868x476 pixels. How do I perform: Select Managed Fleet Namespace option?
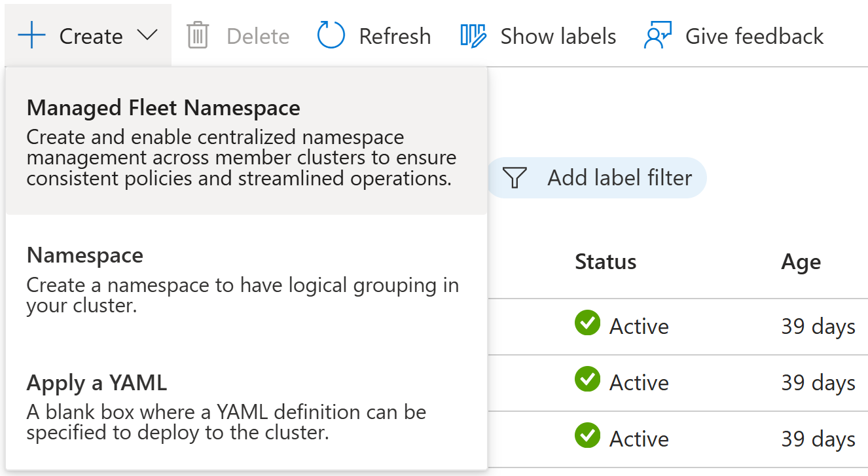tap(164, 108)
